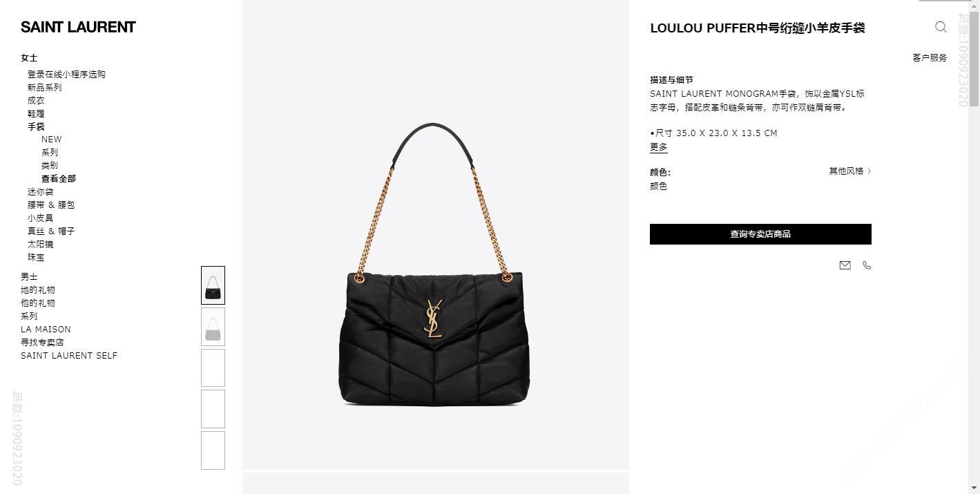Go to 寻找专卖店 page
The image size is (980, 494).
coord(42,343)
